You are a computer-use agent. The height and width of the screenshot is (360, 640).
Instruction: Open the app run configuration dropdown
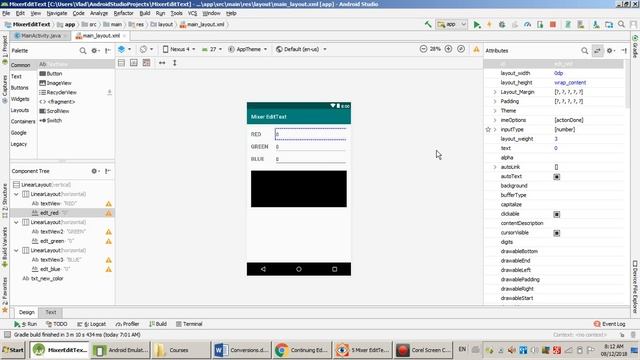(451, 24)
